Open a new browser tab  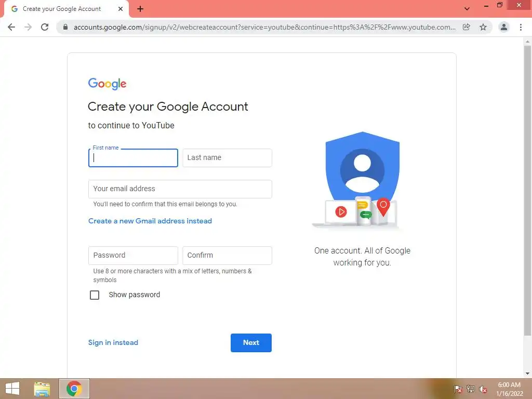pos(140,9)
